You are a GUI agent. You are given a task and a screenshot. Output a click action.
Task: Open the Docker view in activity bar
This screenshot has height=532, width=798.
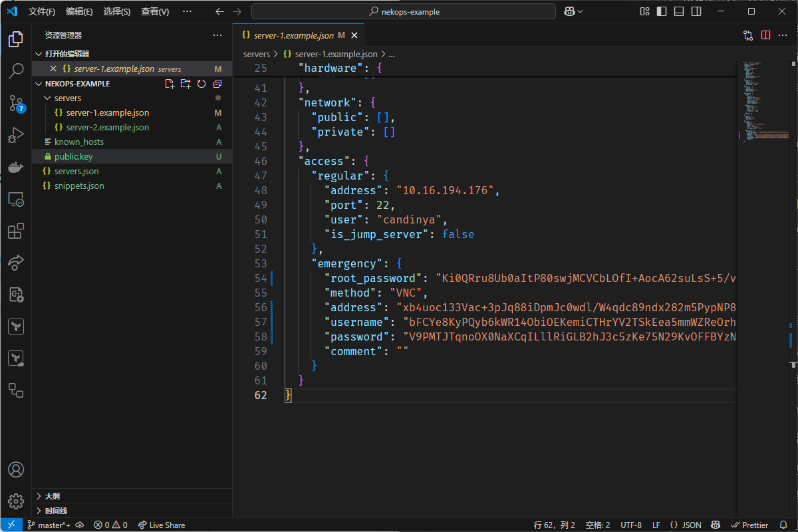16,167
